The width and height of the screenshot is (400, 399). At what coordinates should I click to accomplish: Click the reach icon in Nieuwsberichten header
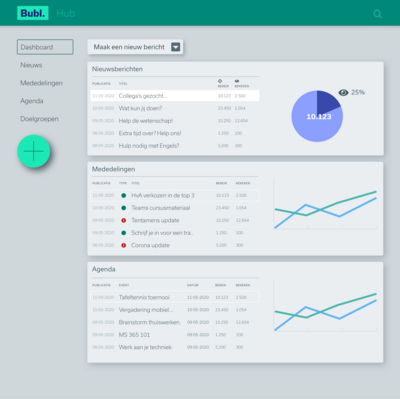220,81
